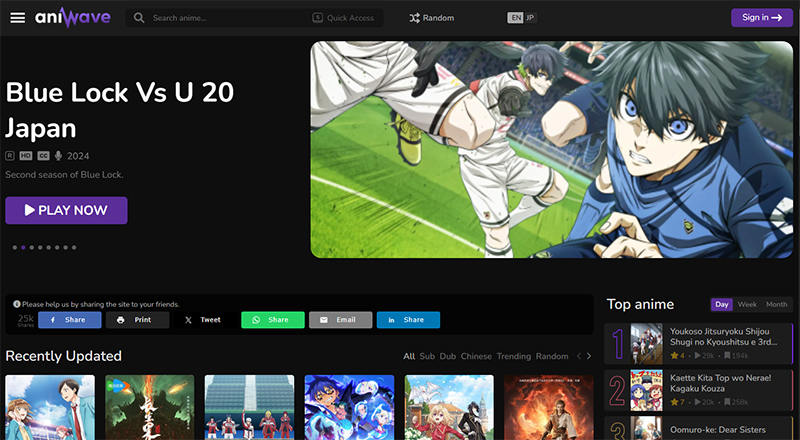Select the active second carousel dot

pos(23,248)
